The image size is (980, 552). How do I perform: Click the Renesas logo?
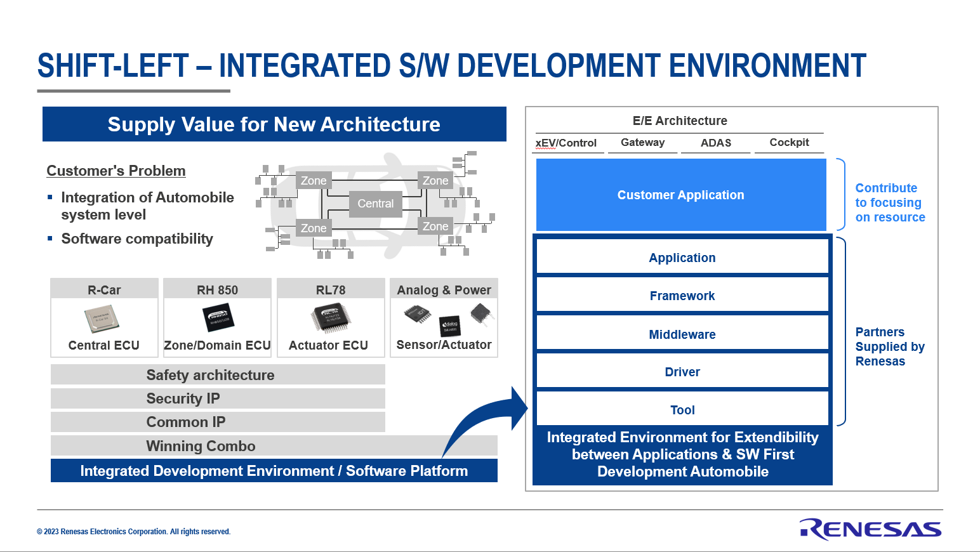870,529
